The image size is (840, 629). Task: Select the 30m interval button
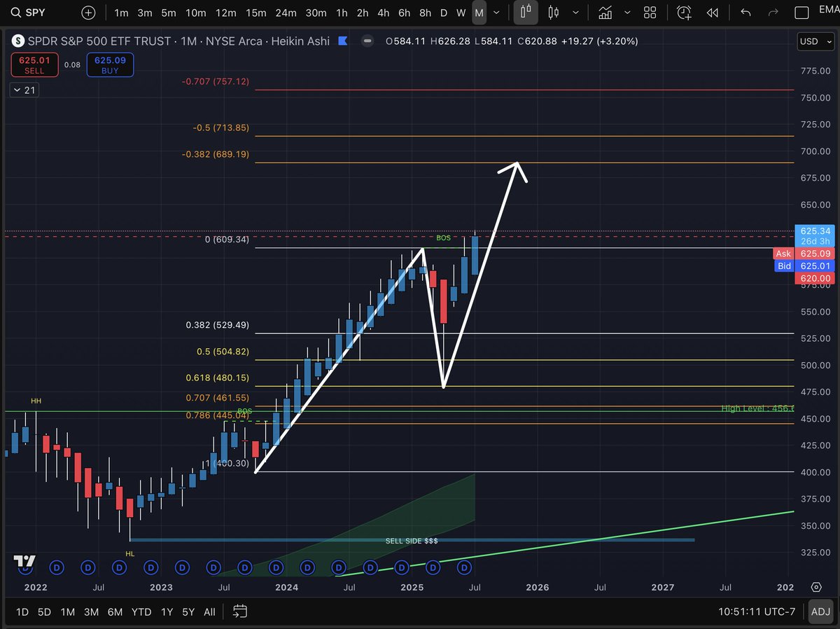[x=316, y=13]
